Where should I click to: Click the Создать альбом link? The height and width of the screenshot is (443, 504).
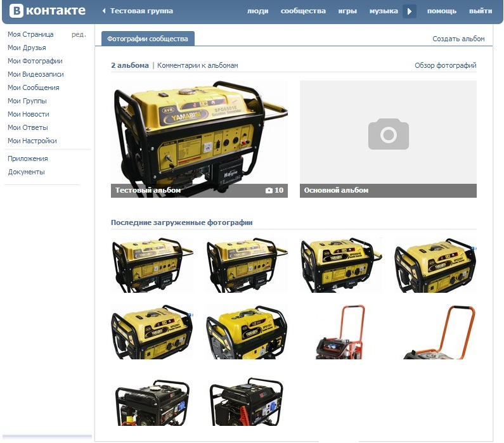(x=458, y=39)
